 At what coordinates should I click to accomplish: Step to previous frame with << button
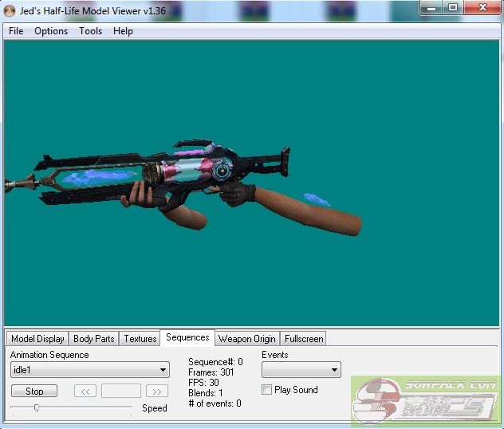[85, 392]
